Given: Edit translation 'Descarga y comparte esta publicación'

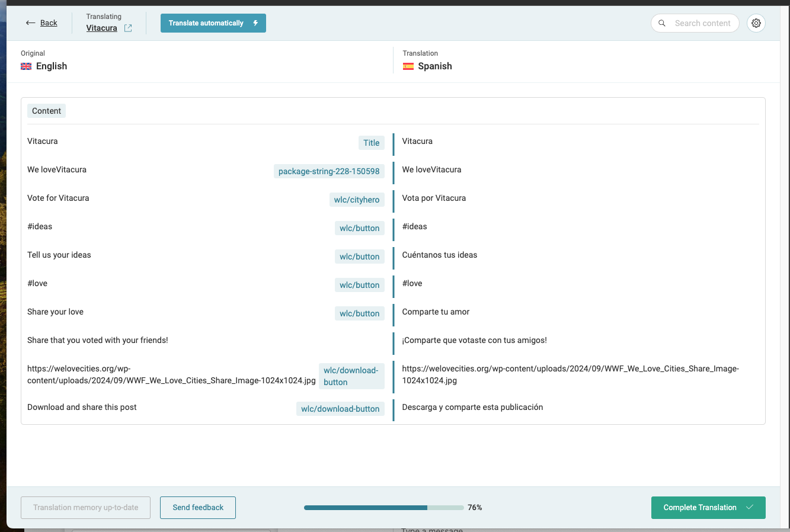Looking at the screenshot, I should pos(472,407).
